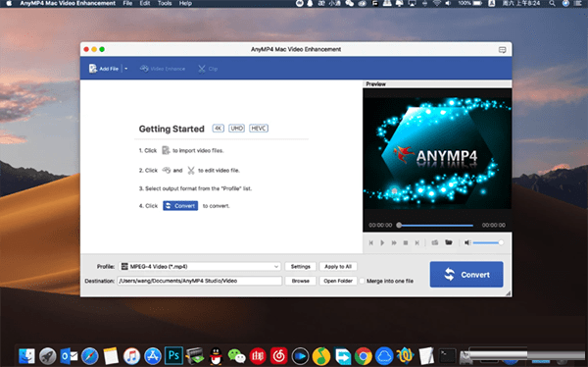Click the import file icon in step 1
The height and width of the screenshot is (367, 588).
tap(166, 150)
